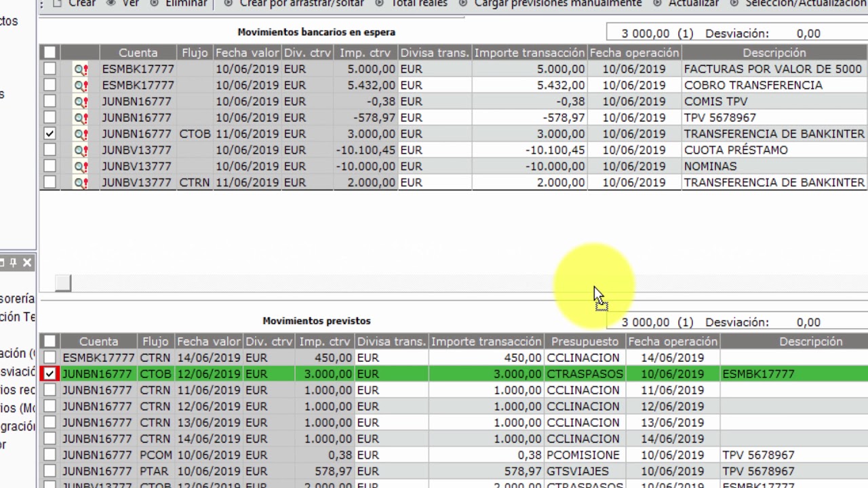Select forecast PTAR flow cell

click(x=155, y=471)
